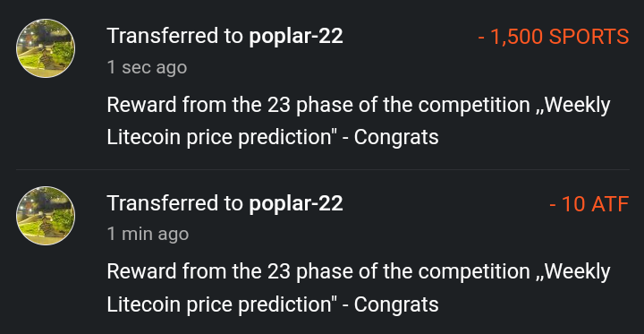Click the "1 sec ago" timestamp
The width and height of the screenshot is (644, 334).
147,67
